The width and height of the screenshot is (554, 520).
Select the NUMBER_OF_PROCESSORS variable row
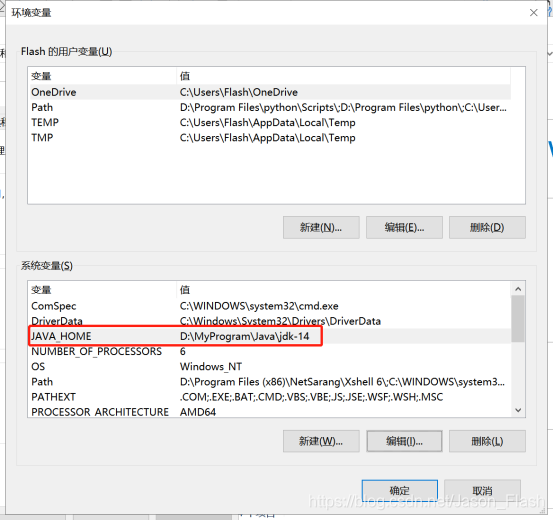pos(269,351)
